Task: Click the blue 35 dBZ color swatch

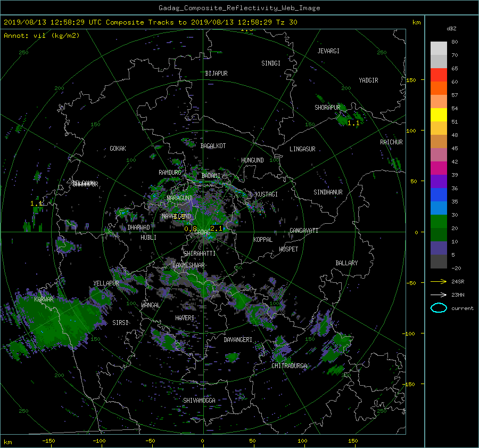Action: pos(439,195)
